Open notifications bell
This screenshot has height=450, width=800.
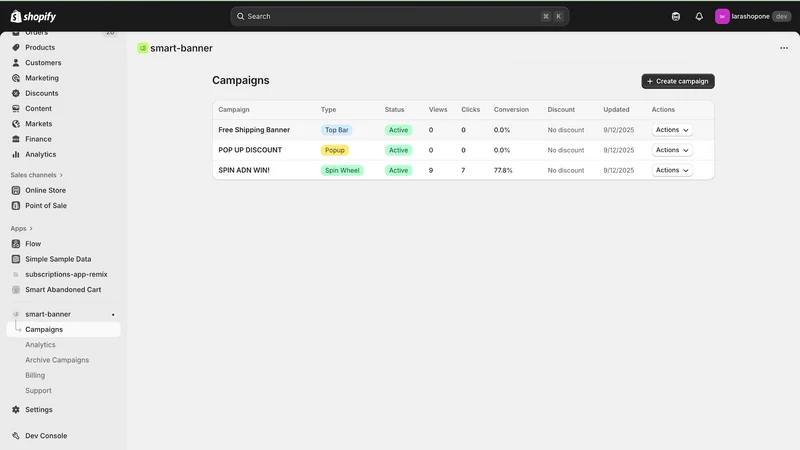click(x=699, y=16)
